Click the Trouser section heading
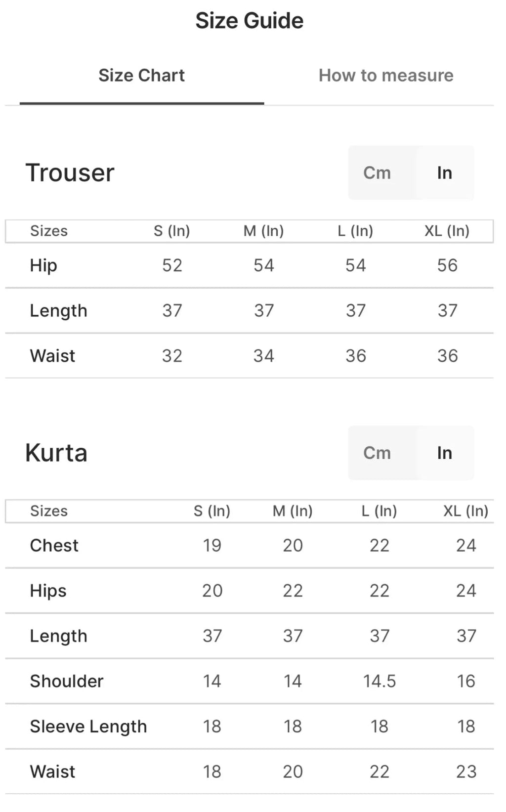Image resolution: width=506 pixels, height=812 pixels. click(70, 173)
